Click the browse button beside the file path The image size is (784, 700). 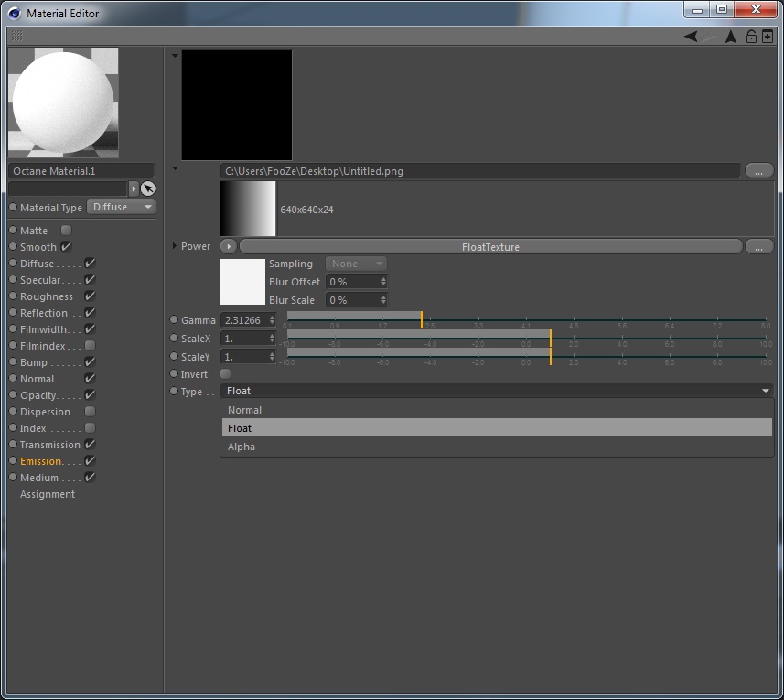tap(758, 171)
